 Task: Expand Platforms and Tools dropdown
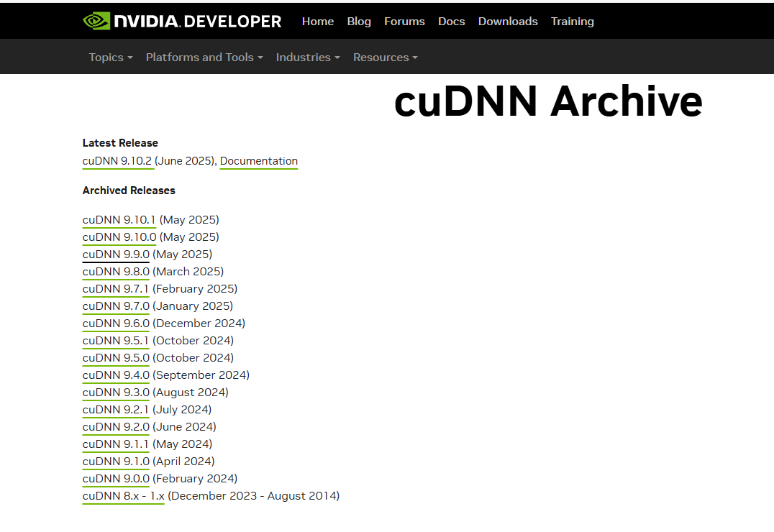click(x=204, y=58)
